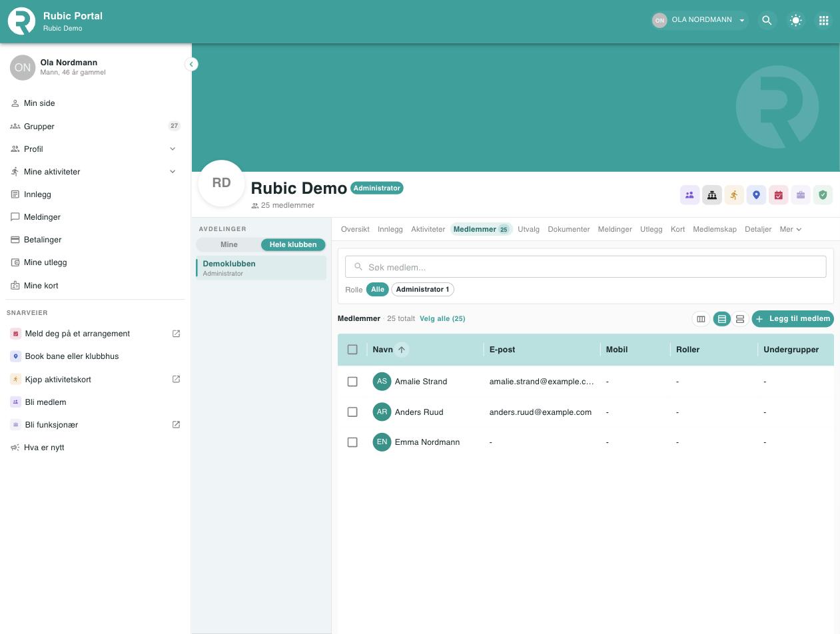840x634 pixels.
Task: Open the OLA NORDMANN user dropdown
Action: (x=699, y=21)
